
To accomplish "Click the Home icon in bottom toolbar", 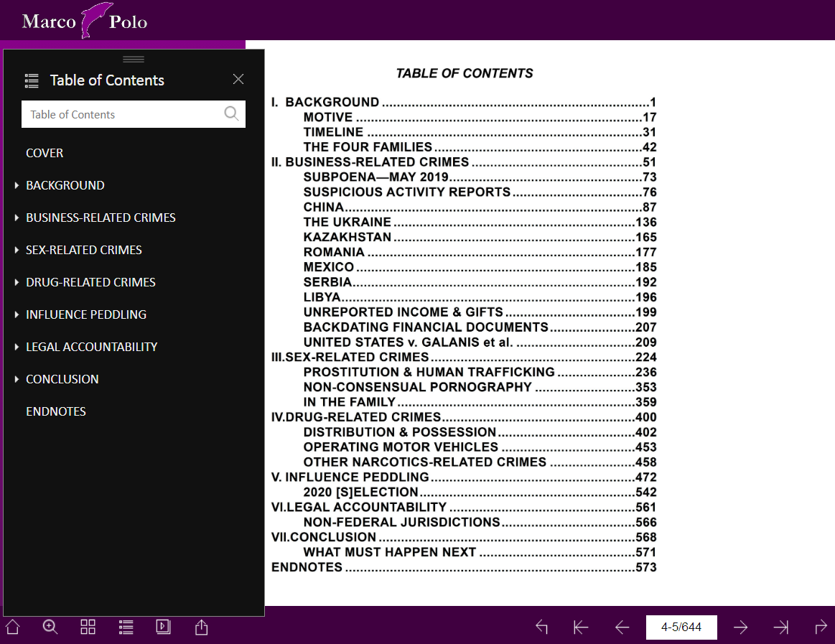I will [13, 627].
